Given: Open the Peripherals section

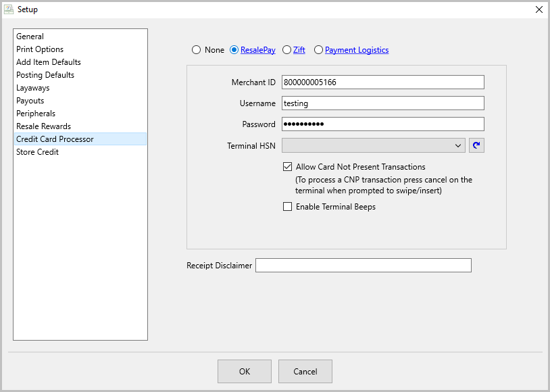Looking at the screenshot, I should tap(80, 114).
